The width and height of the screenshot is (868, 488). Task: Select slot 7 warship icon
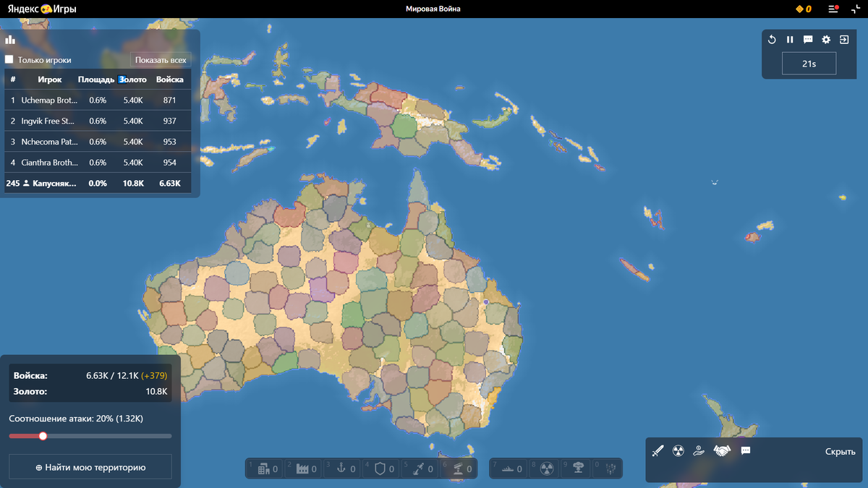click(x=506, y=468)
